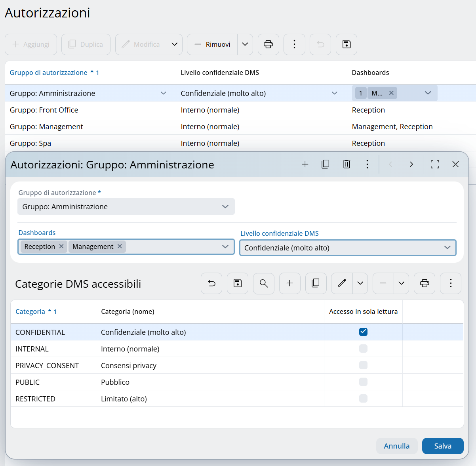This screenshot has width=476, height=466.
Task: Sort by Categoria column header
Action: [30, 311]
